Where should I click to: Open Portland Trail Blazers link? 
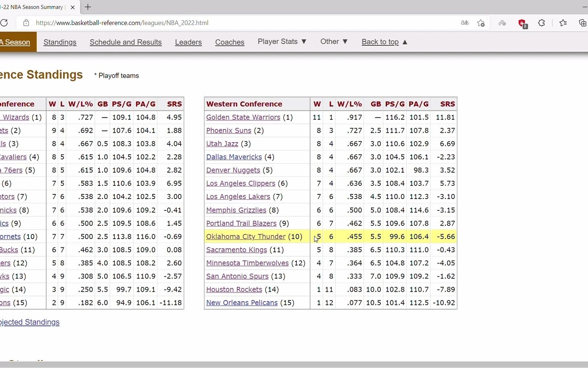[241, 223]
